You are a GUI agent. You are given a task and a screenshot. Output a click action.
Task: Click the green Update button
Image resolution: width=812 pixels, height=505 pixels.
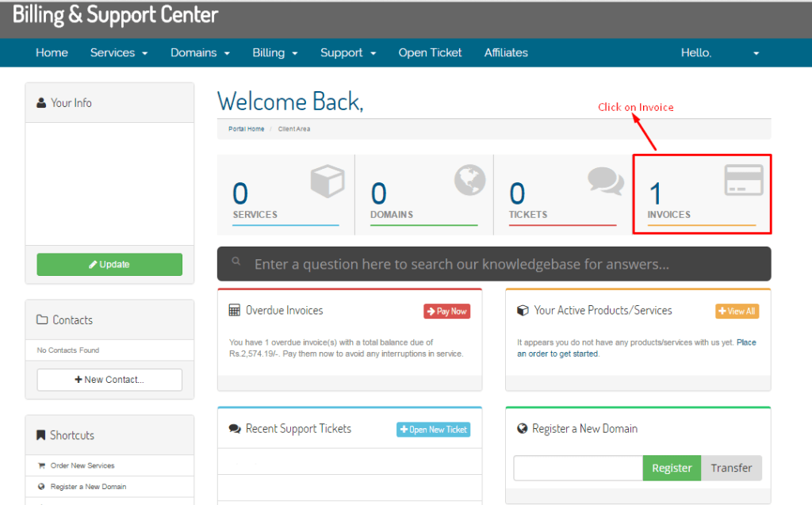pos(109,265)
